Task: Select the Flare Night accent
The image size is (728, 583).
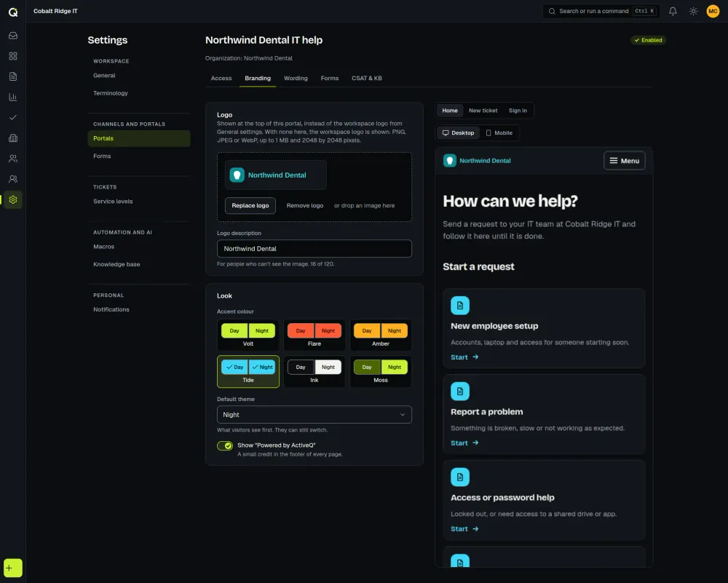Action: [x=328, y=331]
